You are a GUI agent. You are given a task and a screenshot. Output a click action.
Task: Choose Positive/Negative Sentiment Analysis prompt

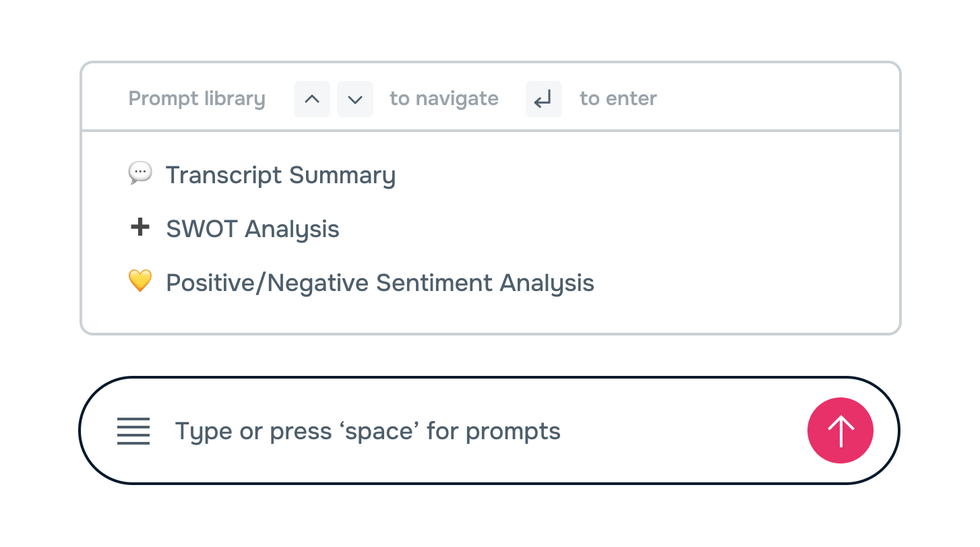click(379, 283)
